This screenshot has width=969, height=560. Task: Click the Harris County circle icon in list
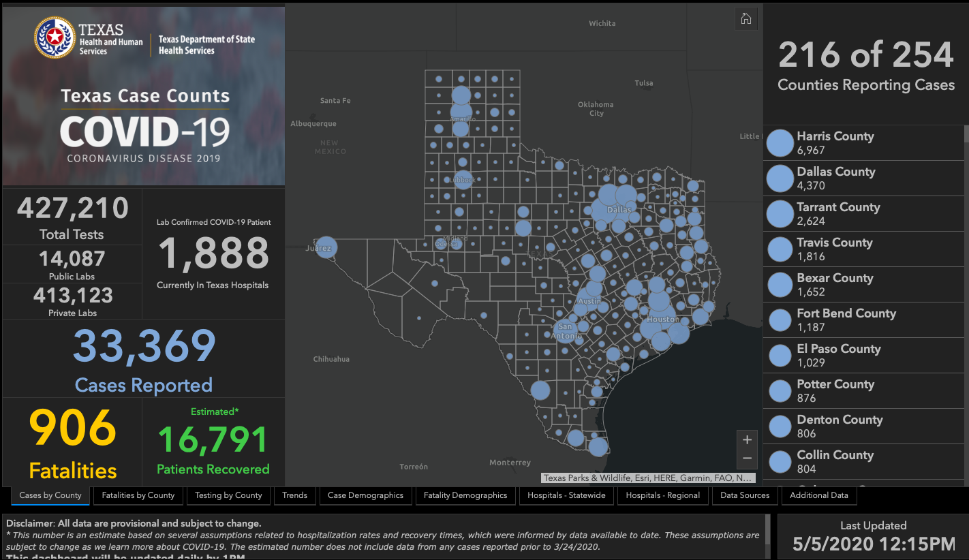tap(780, 143)
